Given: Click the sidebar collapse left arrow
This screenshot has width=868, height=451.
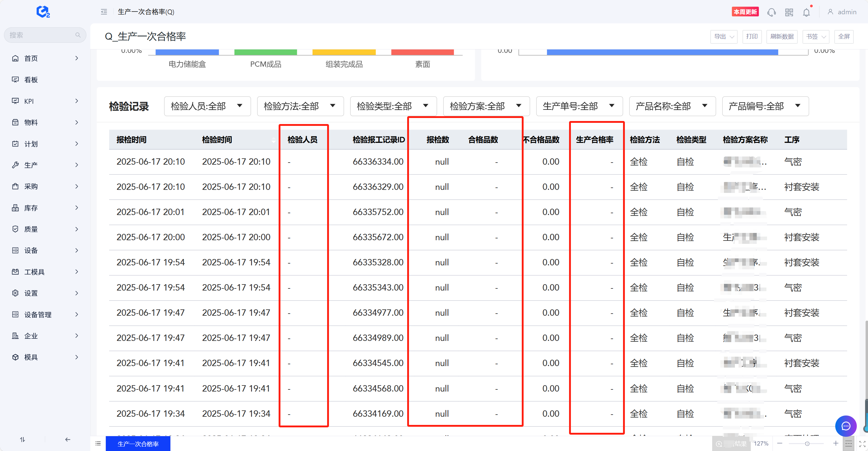Looking at the screenshot, I should (67, 439).
